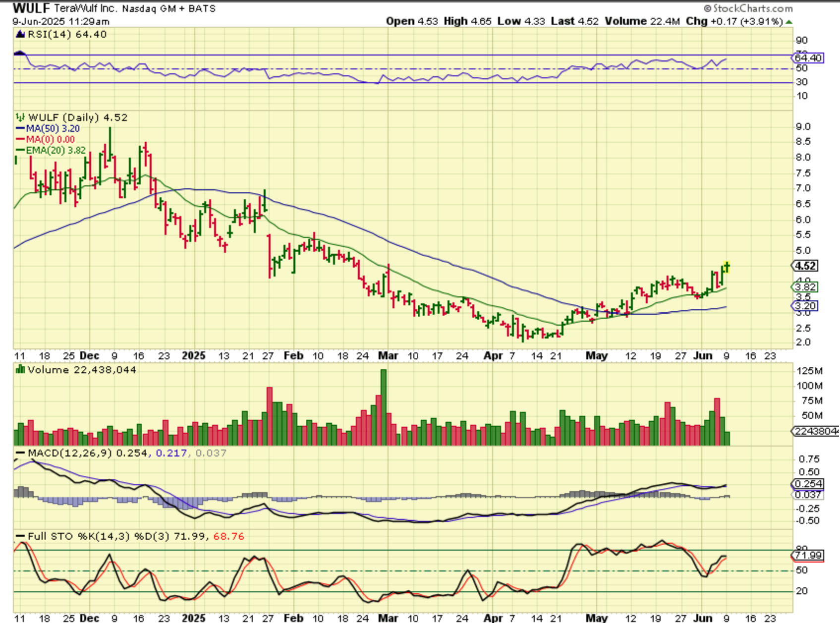Click the Nasdaq GM + BATS exchange label
This screenshot has width=840, height=623.
168,9
